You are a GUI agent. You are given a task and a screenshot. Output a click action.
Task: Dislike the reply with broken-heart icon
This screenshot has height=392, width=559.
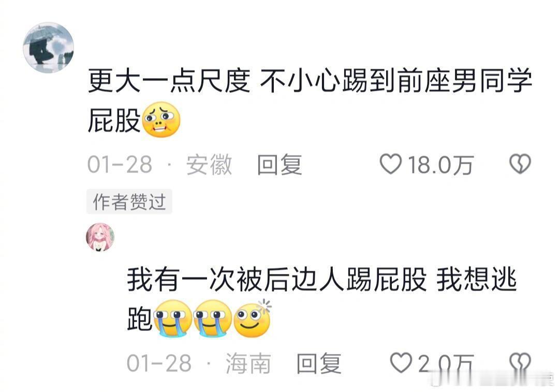[x=520, y=363]
